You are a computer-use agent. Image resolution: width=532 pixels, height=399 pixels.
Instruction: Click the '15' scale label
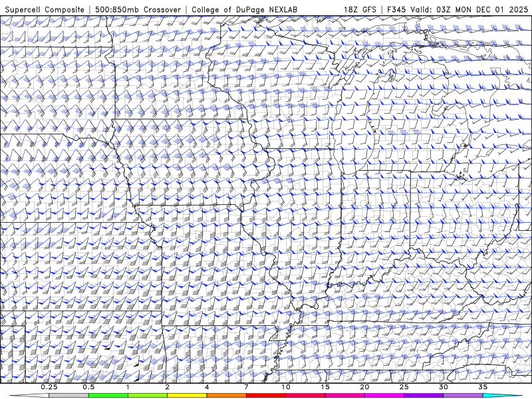pyautogui.click(x=325, y=387)
